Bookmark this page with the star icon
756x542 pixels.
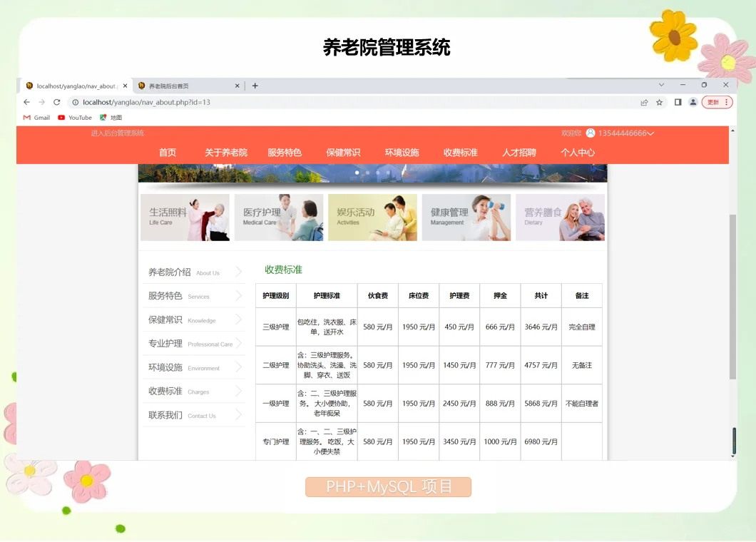(659, 102)
